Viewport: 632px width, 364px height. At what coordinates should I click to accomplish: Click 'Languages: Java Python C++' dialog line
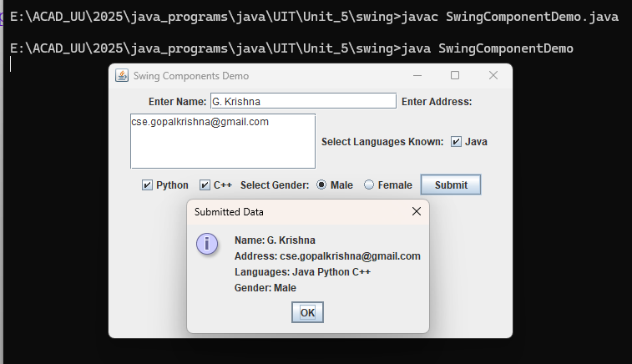pos(302,272)
